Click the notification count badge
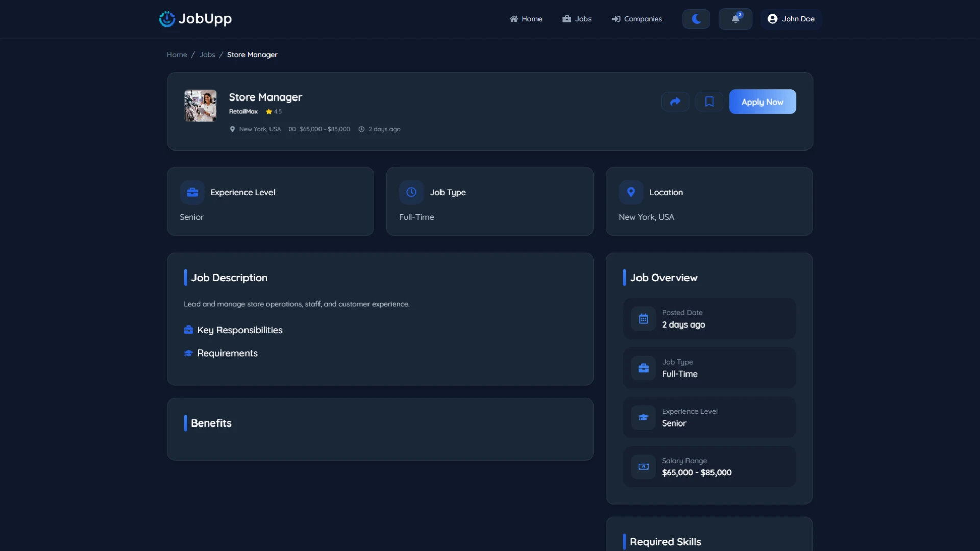 coord(740,15)
